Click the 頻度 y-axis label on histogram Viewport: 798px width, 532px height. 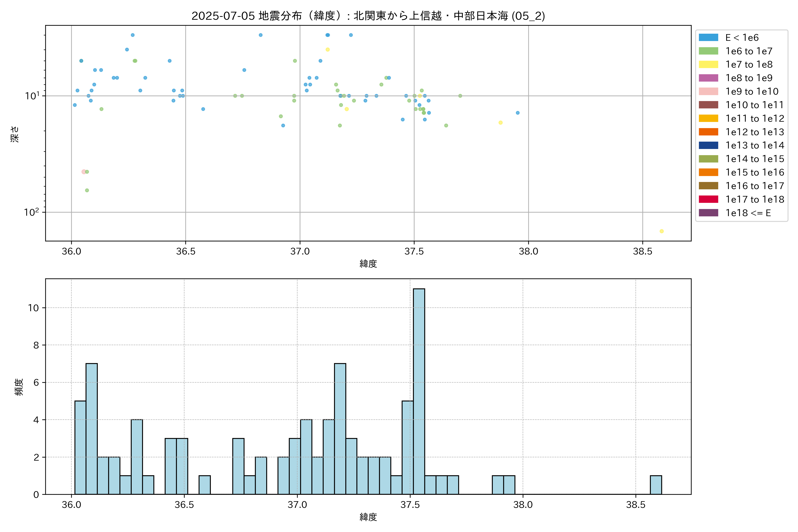19,387
